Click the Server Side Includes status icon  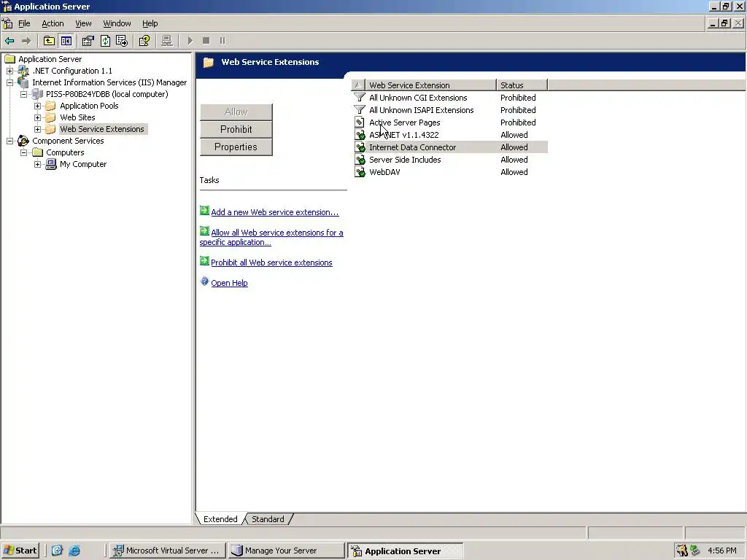click(360, 160)
